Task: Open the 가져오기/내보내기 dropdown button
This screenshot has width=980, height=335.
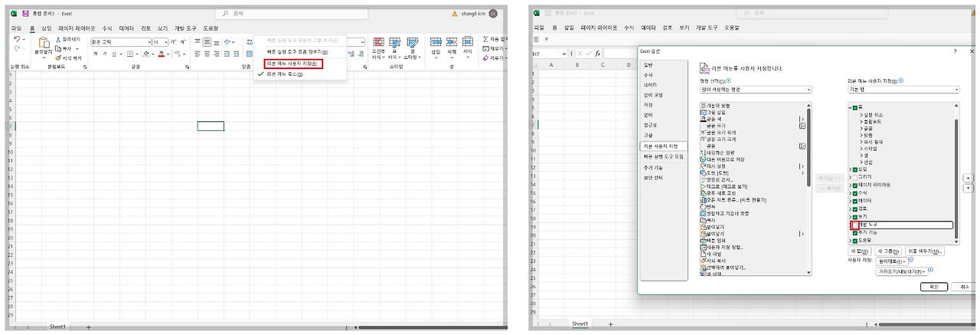Action: pyautogui.click(x=902, y=271)
